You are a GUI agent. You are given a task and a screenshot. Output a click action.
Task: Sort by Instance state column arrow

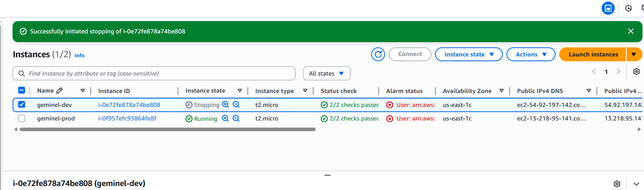[x=240, y=91]
